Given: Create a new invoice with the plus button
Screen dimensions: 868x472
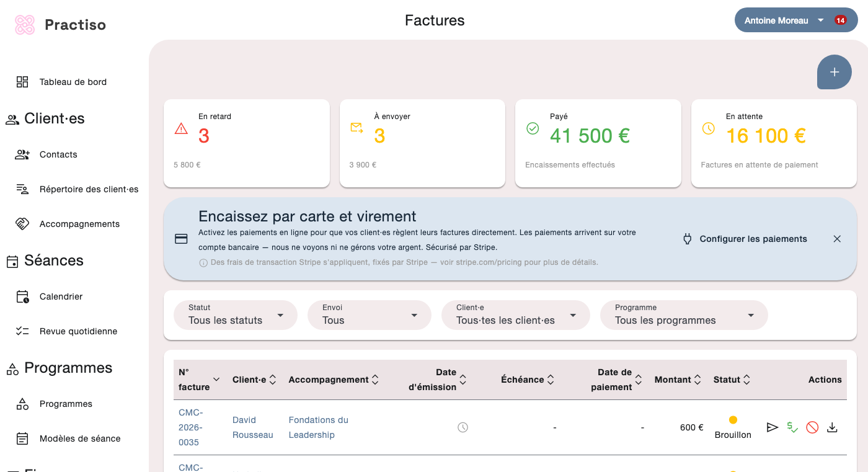Looking at the screenshot, I should (x=834, y=72).
